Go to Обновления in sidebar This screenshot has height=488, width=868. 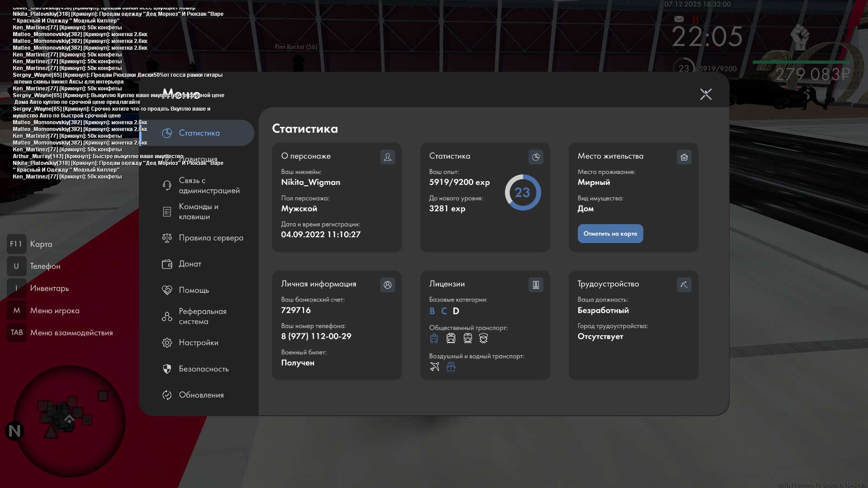point(201,395)
